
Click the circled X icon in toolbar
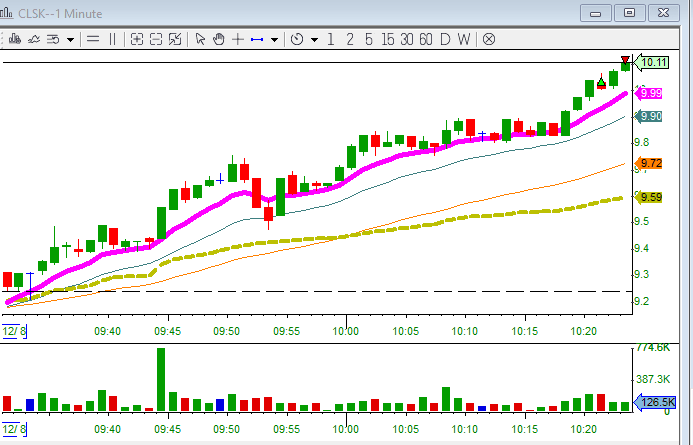(489, 39)
